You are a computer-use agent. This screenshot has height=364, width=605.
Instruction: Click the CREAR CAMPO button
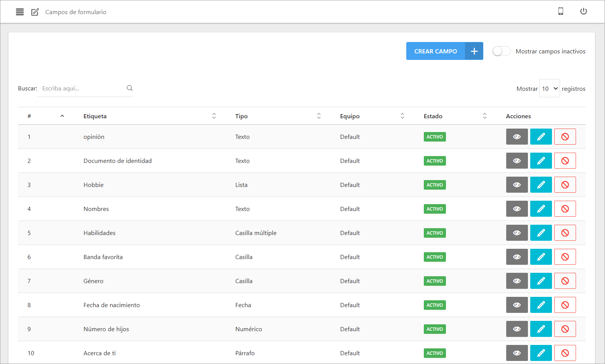(x=444, y=51)
